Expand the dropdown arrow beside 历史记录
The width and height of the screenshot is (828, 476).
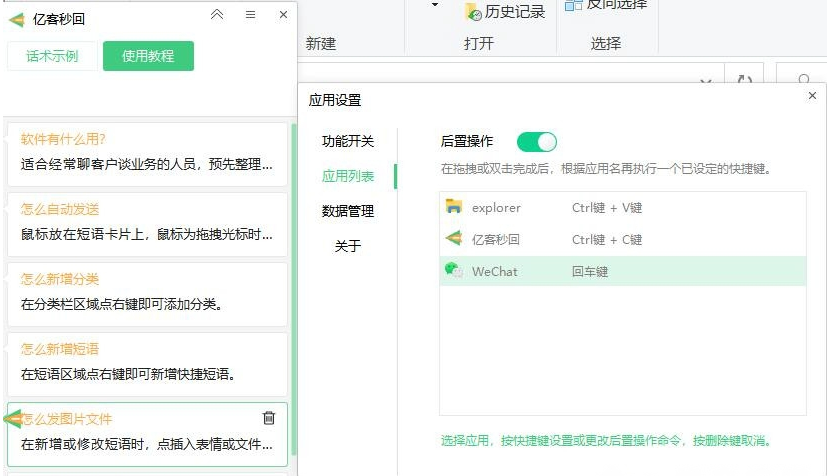click(435, 5)
